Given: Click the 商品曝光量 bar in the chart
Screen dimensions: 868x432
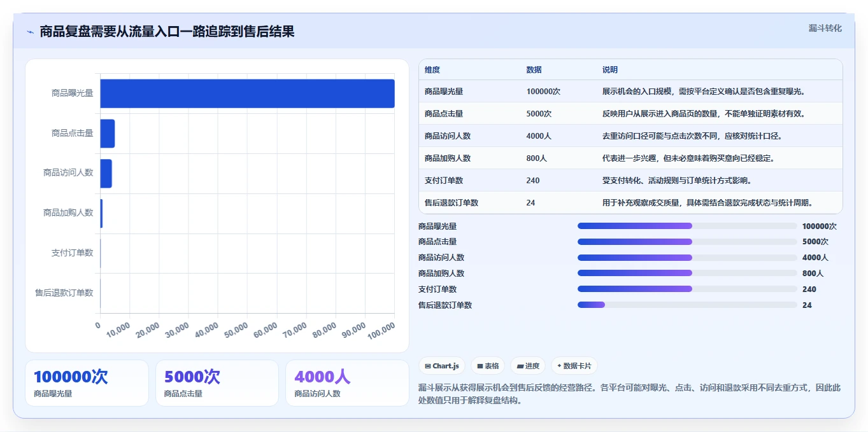Looking at the screenshot, I should (247, 94).
